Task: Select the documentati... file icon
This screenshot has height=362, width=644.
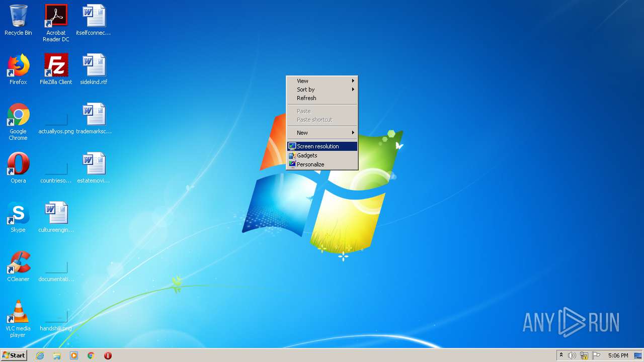Action: coord(56,269)
